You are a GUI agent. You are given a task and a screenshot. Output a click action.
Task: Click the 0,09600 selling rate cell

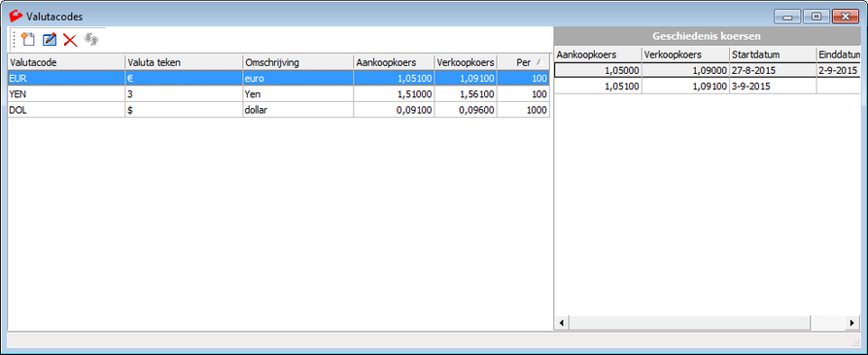[466, 110]
